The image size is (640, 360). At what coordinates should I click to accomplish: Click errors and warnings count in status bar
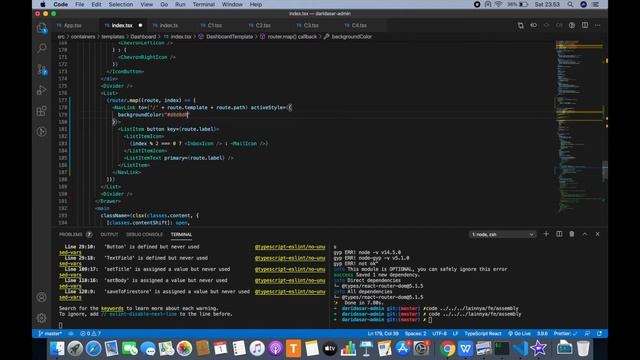[x=91, y=333]
